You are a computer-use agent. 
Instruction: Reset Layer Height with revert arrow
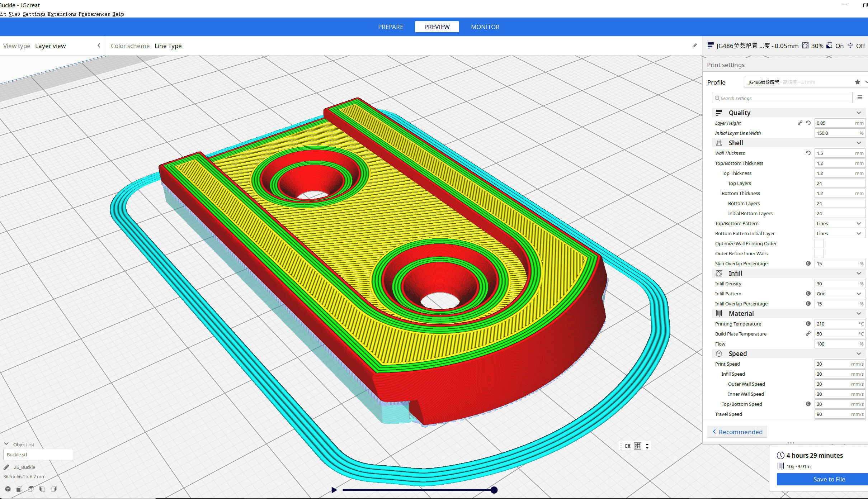tap(808, 123)
